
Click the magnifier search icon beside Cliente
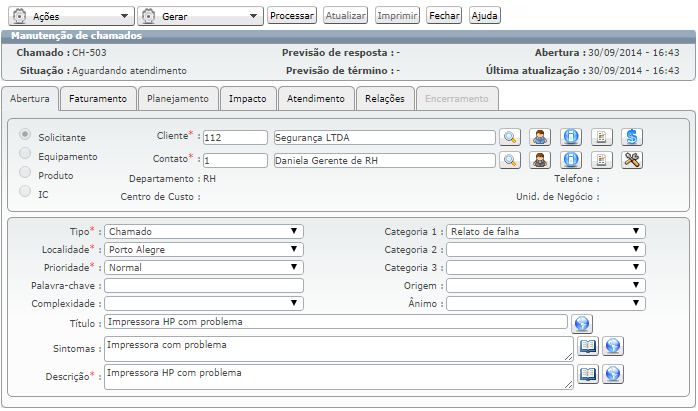pyautogui.click(x=510, y=137)
